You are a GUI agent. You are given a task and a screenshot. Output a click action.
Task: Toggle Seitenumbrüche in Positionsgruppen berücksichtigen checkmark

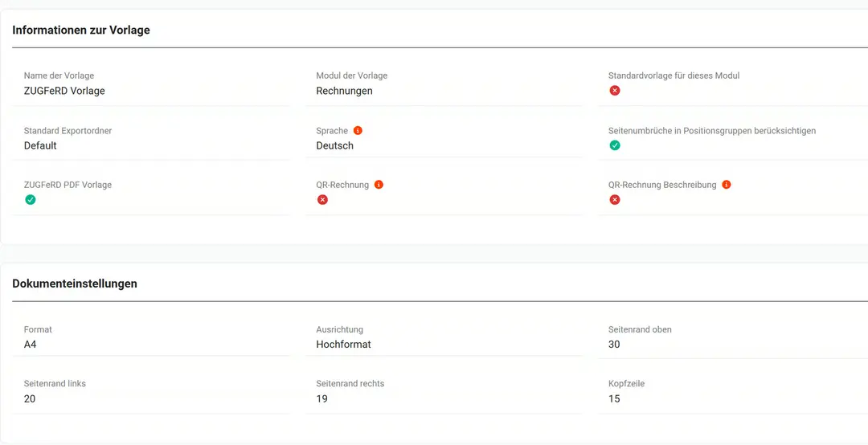pyautogui.click(x=615, y=145)
